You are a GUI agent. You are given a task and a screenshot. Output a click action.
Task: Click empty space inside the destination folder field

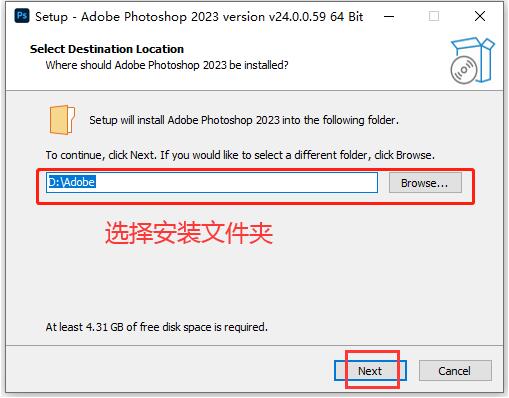(237, 182)
